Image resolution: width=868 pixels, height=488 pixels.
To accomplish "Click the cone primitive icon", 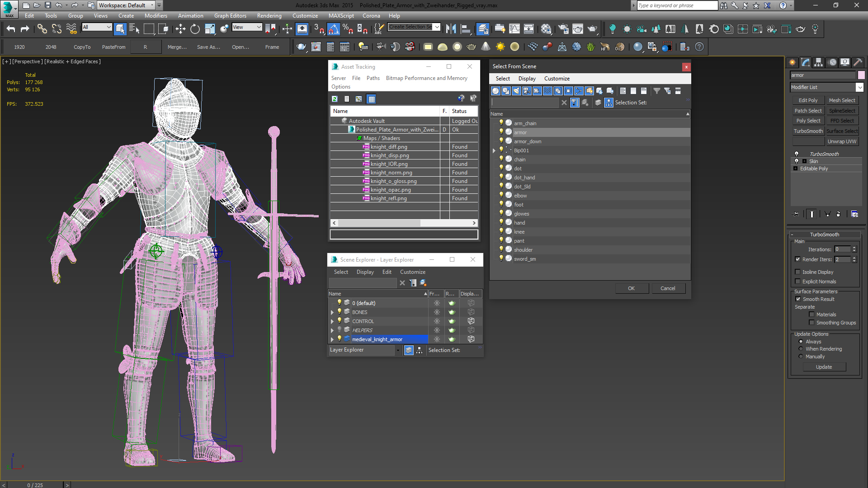I will coord(486,47).
